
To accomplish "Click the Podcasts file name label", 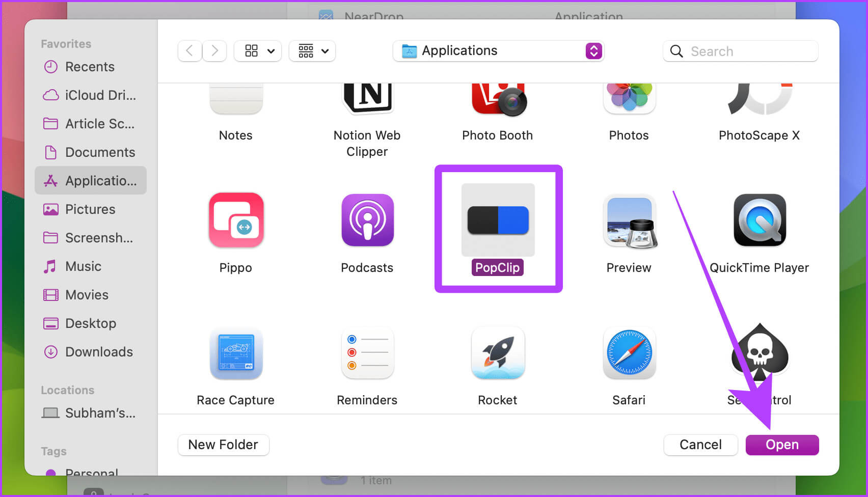I will click(367, 268).
